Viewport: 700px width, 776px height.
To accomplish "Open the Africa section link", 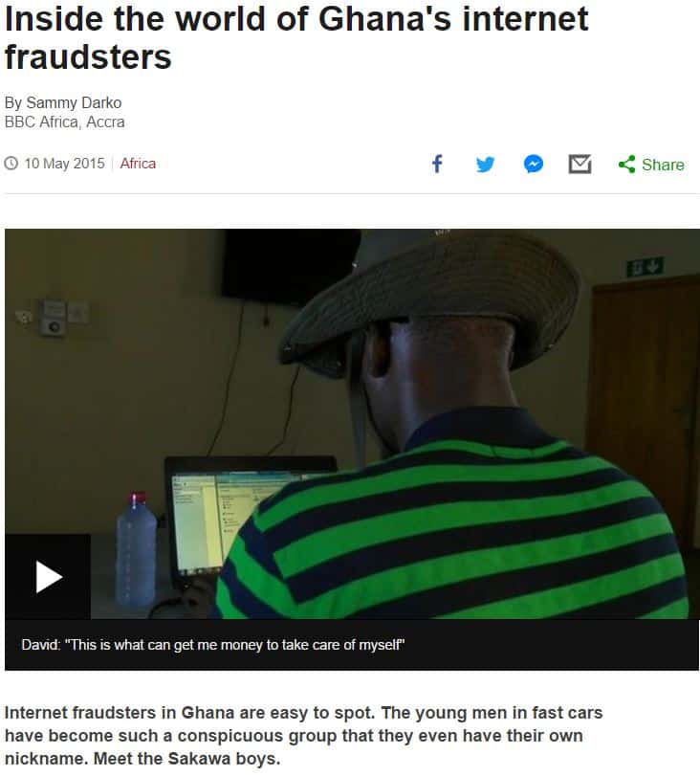I will 138,164.
